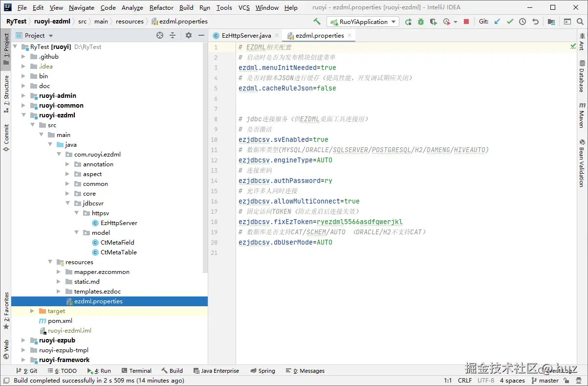The image size is (588, 386).
Task: Click CRLF line separator in status bar
Action: click(465, 380)
